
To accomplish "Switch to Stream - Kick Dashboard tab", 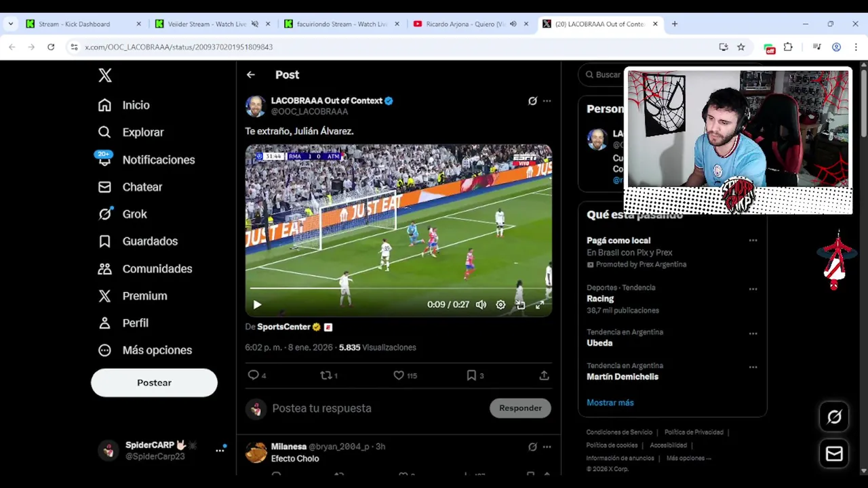I will [83, 24].
